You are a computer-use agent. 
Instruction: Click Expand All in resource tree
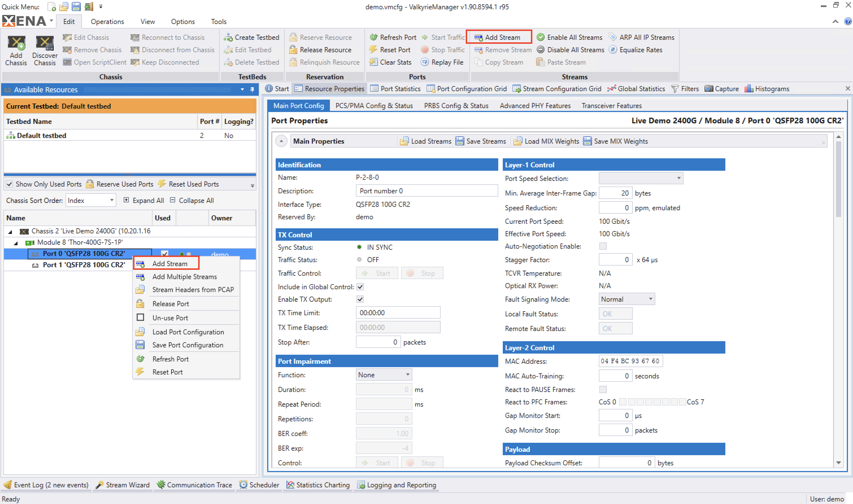click(144, 200)
